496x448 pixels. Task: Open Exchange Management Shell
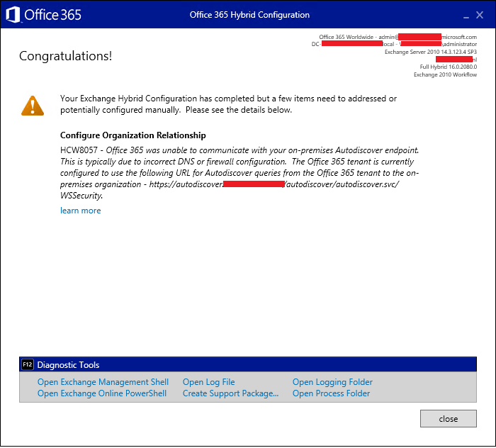(x=103, y=382)
